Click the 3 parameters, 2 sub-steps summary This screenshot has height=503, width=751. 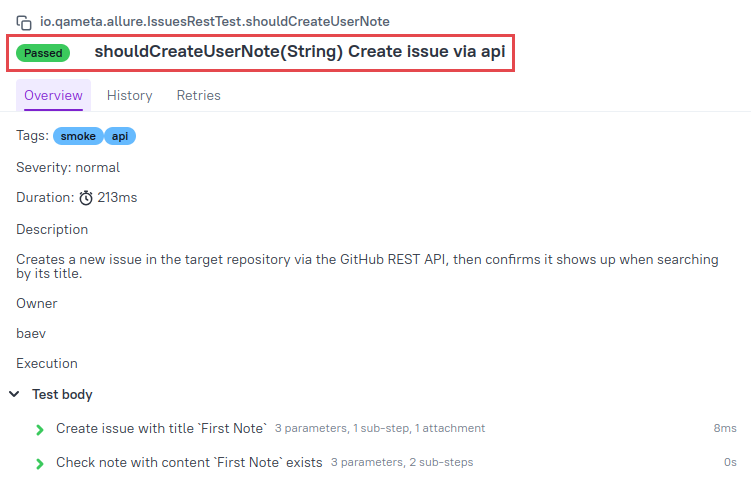[402, 462]
